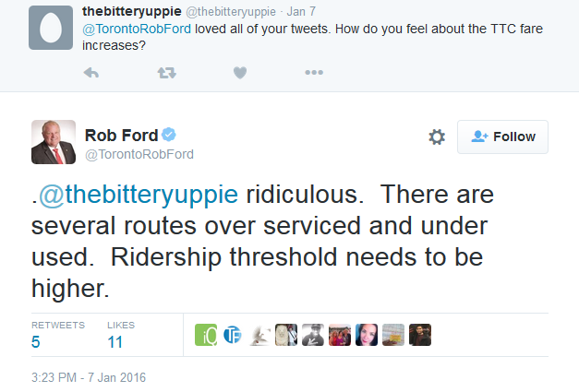Open more options ellipsis on the top tweet

[314, 72]
